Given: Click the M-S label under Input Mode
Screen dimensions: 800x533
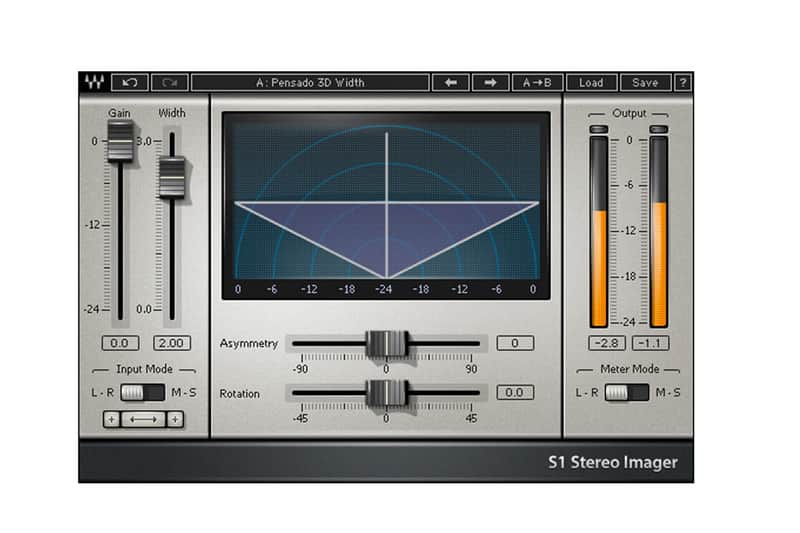Looking at the screenshot, I should point(184,392).
